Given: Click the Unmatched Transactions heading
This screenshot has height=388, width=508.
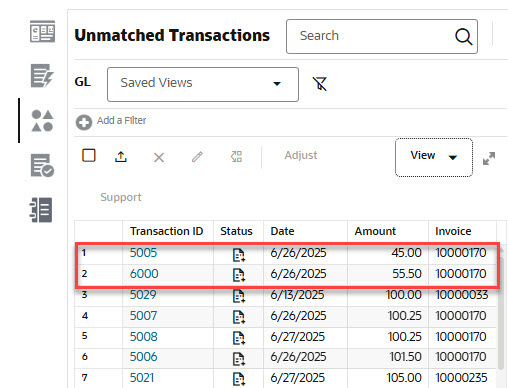Looking at the screenshot, I should pos(172,35).
